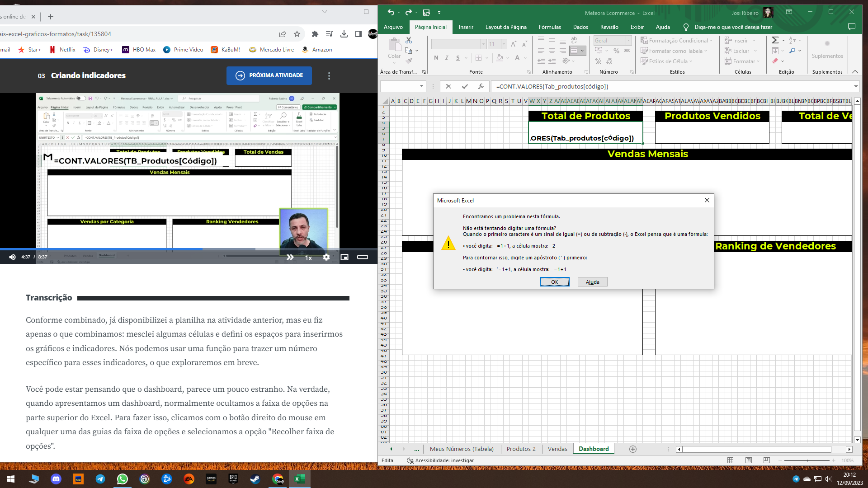The image size is (868, 488).
Task: Open the font name dropdown arrow
Action: [x=483, y=44]
